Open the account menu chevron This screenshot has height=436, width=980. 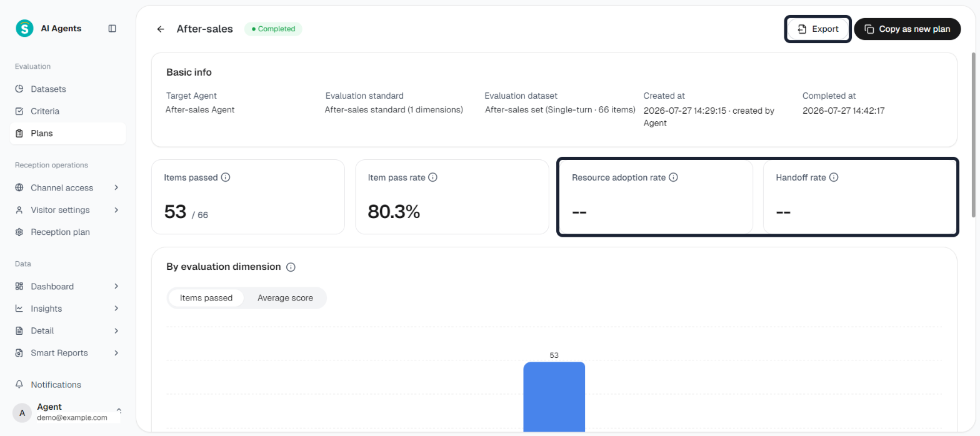(x=119, y=411)
